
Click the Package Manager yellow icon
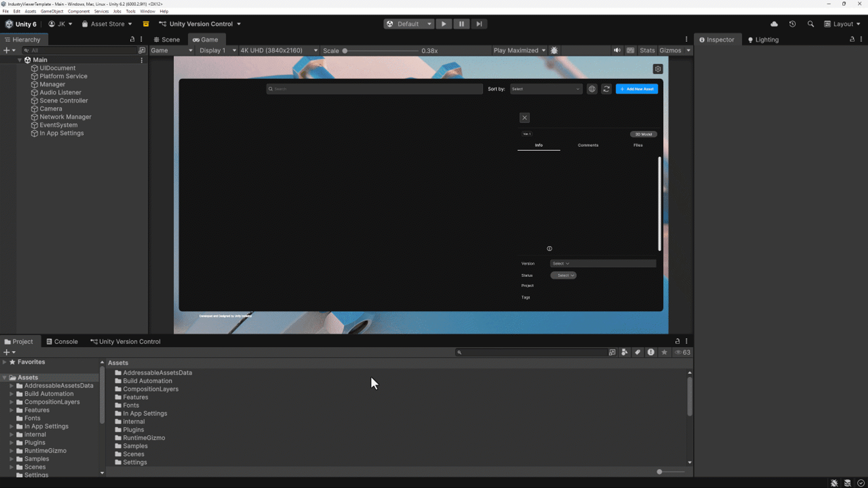click(146, 24)
